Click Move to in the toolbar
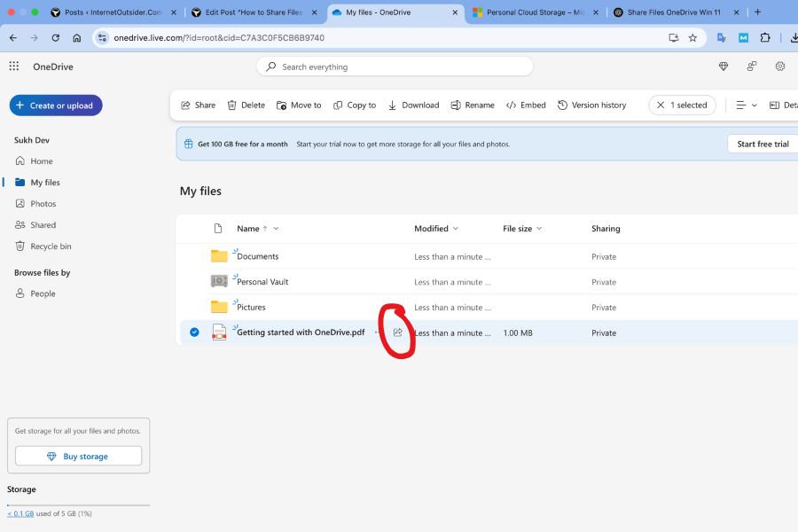Viewport: 798px width, 532px height. click(299, 105)
